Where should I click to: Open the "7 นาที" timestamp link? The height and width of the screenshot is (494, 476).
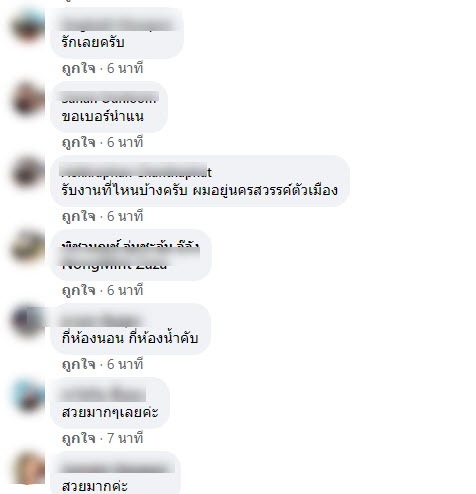click(x=125, y=438)
